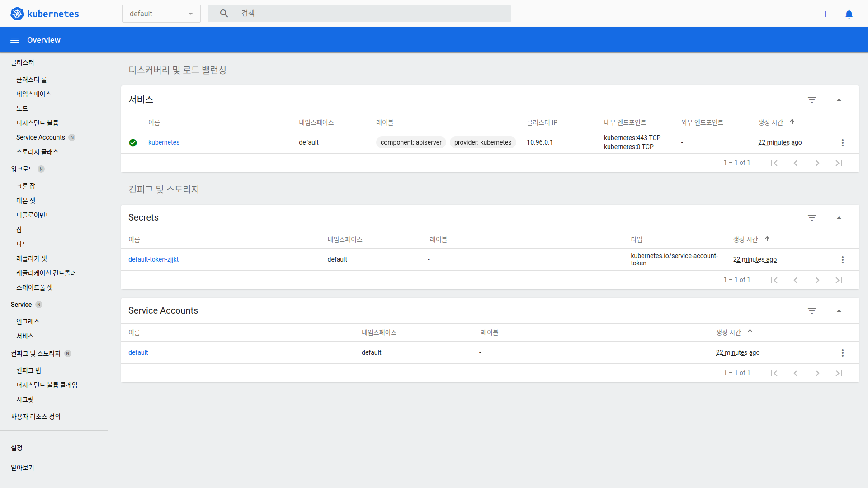Collapse the Service Accounts card
This screenshot has height=488, width=868.
pyautogui.click(x=839, y=311)
